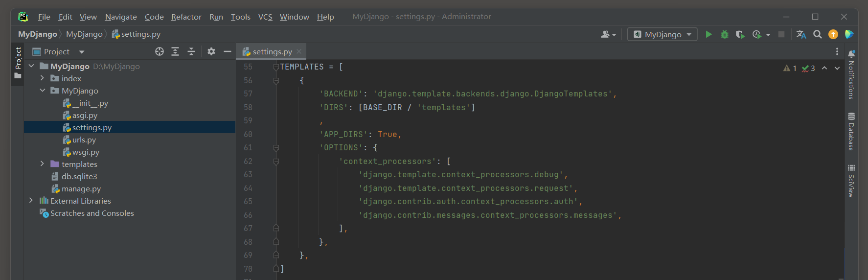Click the Profile run icon
The width and height of the screenshot is (868, 280).
point(757,34)
